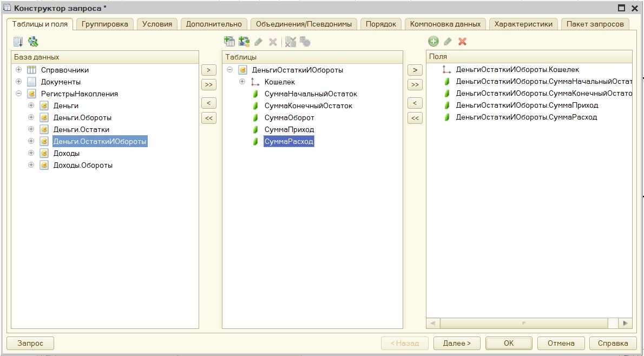This screenshot has width=644, height=356.
Task: Click the edit field pencil icon
Action: click(448, 42)
